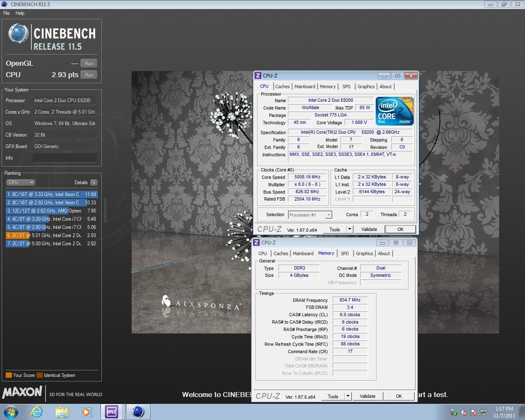525x420 pixels.
Task: Open Memory tab in upper CPU-Z window
Action: tap(328, 87)
